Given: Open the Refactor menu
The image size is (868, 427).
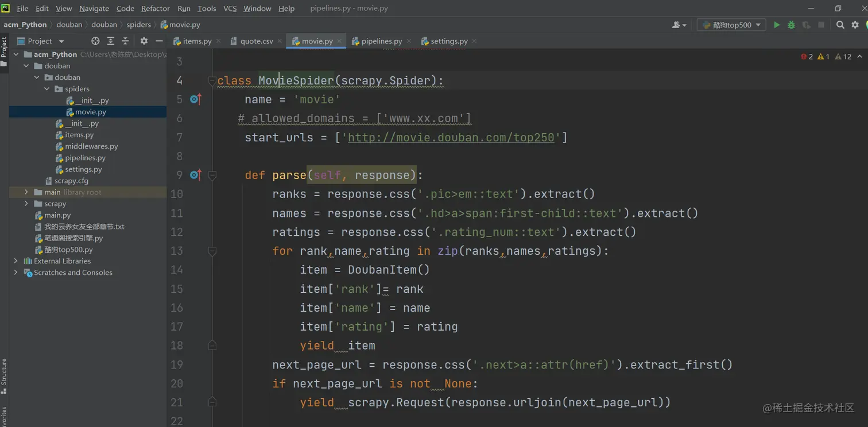Looking at the screenshot, I should (x=155, y=8).
